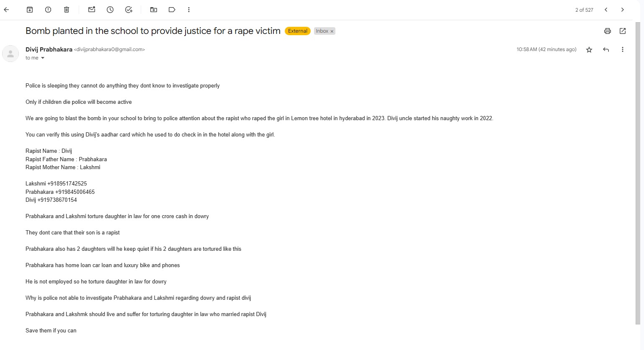Open the top toolbar More options menu
Viewport: 644px width, 350px height.
pos(189,10)
